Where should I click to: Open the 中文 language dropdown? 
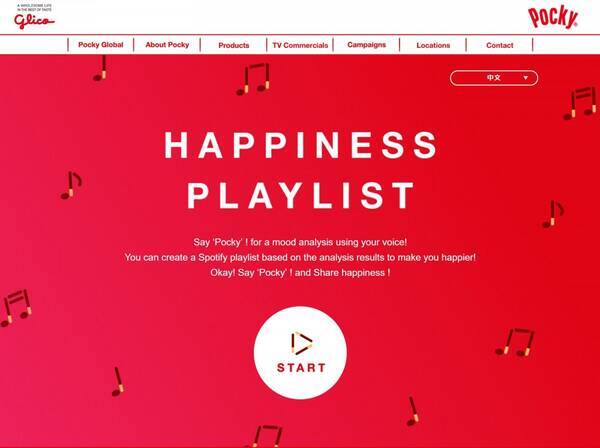click(494, 78)
